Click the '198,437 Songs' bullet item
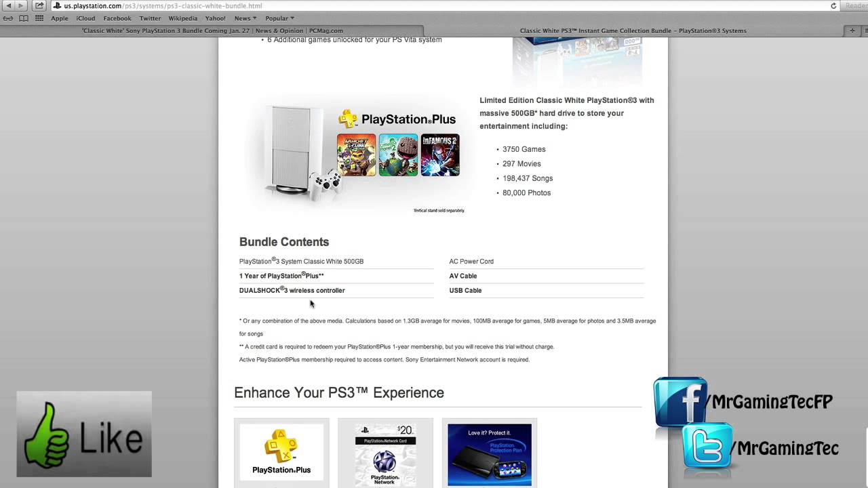The height and width of the screenshot is (488, 868). (x=528, y=178)
